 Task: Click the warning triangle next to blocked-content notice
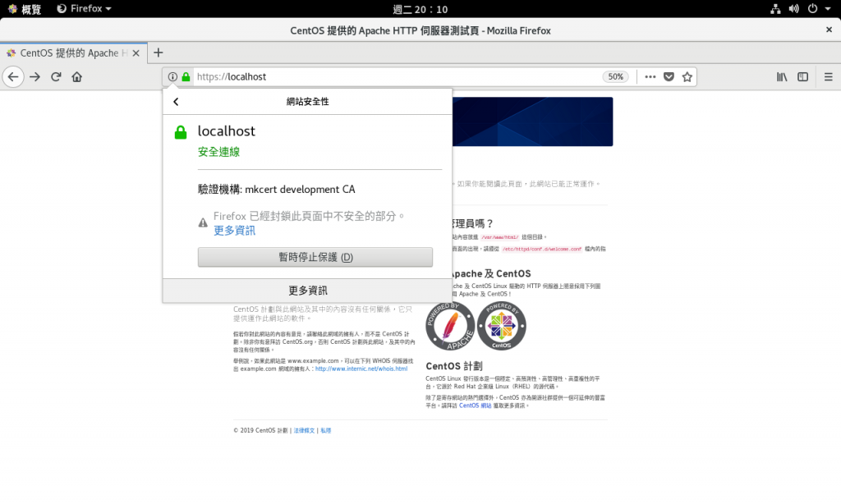203,222
